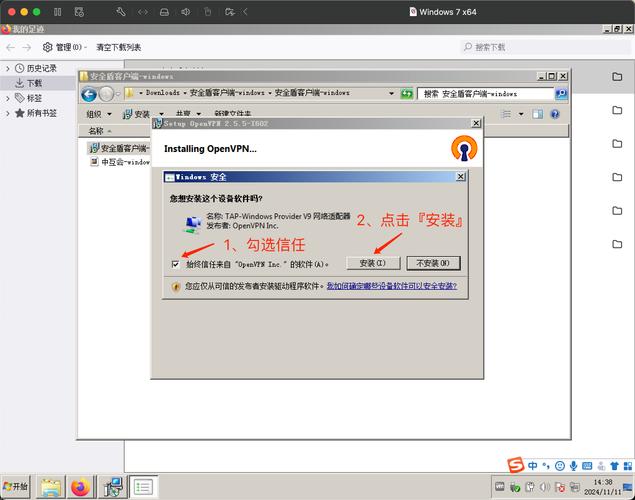Click 新建文件夹 in Explorer toolbar

[x=232, y=114]
